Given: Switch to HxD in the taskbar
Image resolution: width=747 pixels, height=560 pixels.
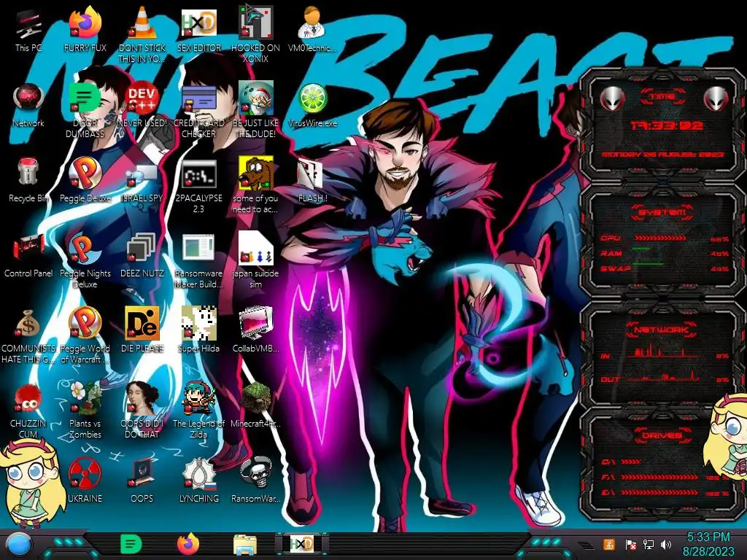Looking at the screenshot, I should 302,544.
